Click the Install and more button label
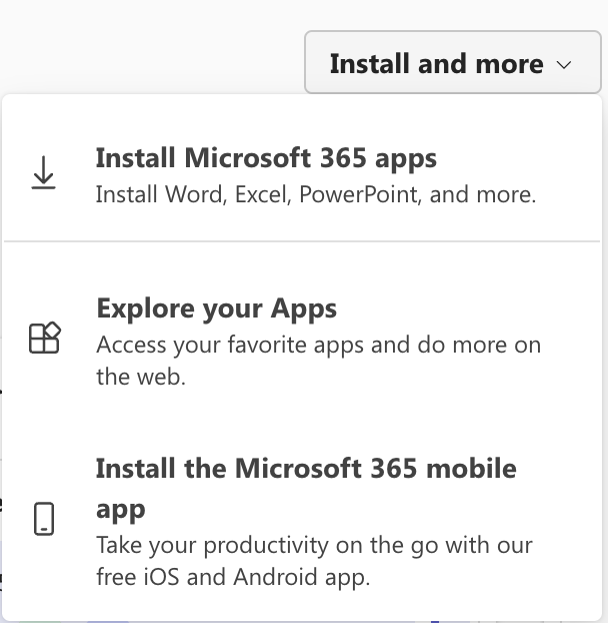This screenshot has width=608, height=624. pos(437,64)
